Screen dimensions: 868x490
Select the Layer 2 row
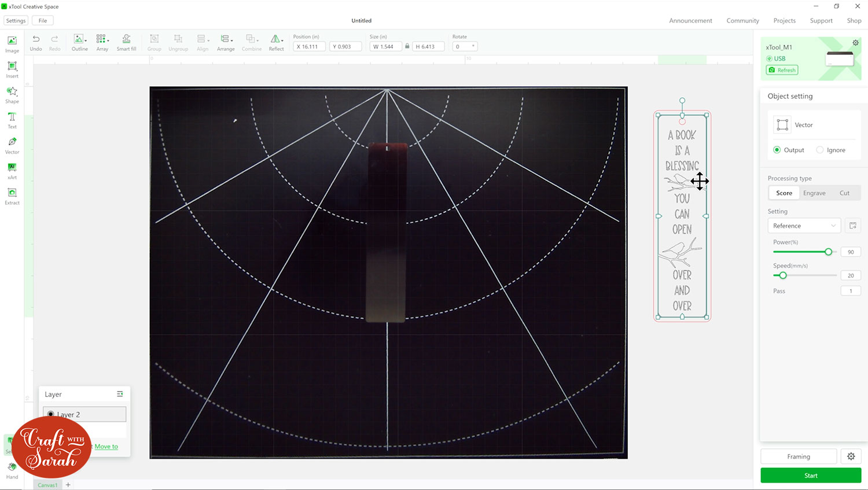pyautogui.click(x=84, y=414)
